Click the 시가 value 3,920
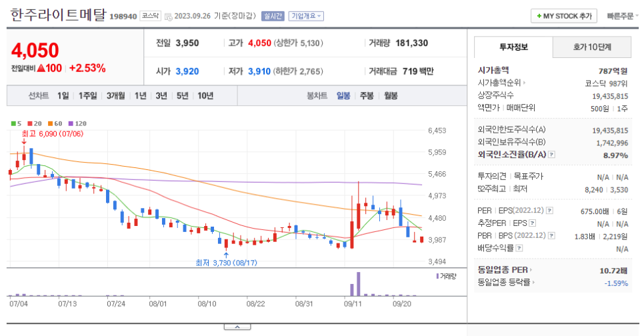This screenshot has width=644, height=336. click(187, 71)
